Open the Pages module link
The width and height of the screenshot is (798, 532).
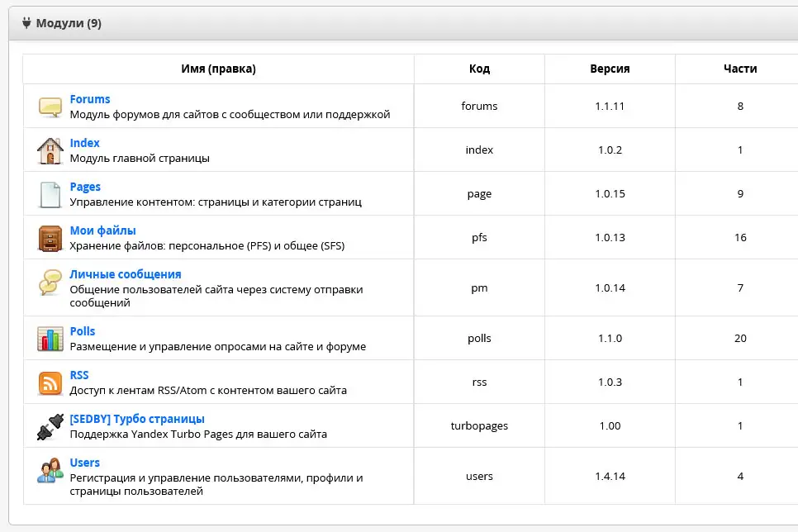pos(85,187)
